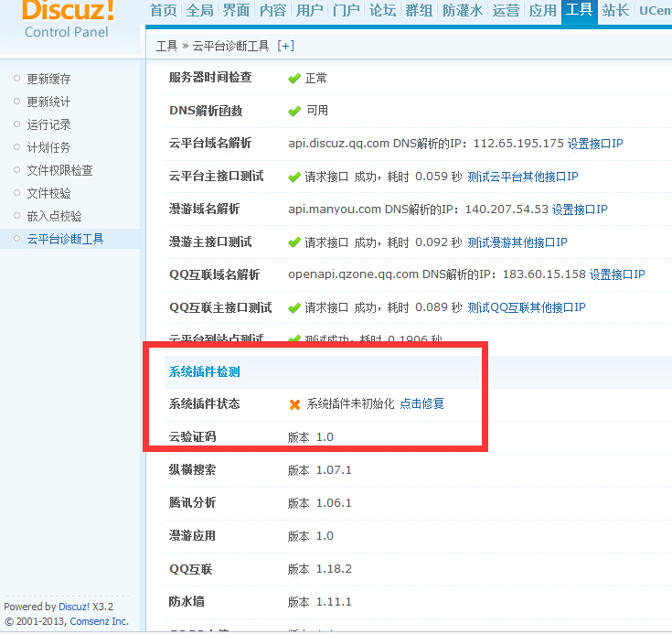Viewport: 672px width, 634px height.
Task: Click the 云平台域名解析 label
Action: click(210, 143)
